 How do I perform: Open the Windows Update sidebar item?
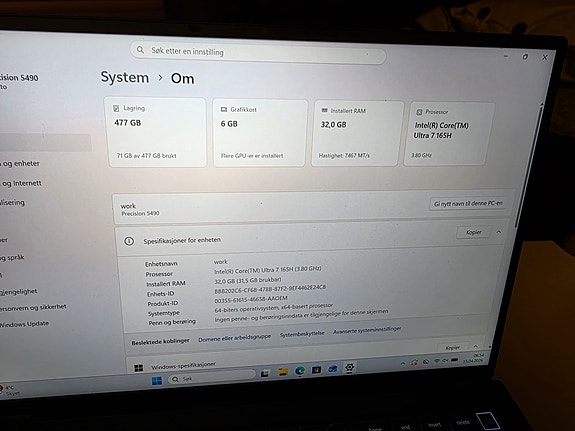pyautogui.click(x=24, y=324)
